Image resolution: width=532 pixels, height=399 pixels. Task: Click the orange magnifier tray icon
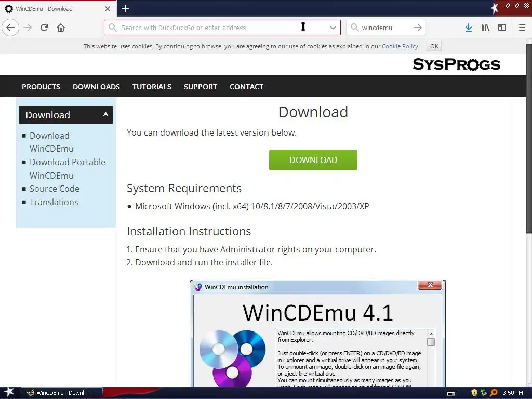click(494, 393)
